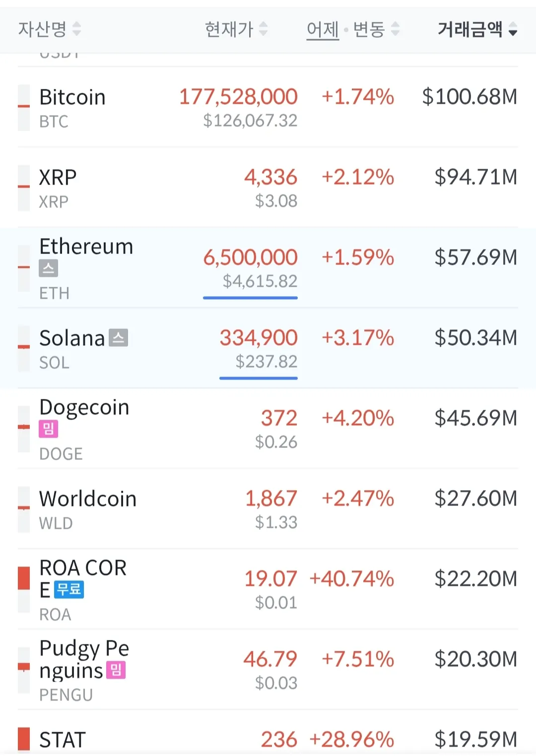Screen dimensions: 536x756
Task: Click the 스 badge beside Ethereum
Action: tap(49, 269)
